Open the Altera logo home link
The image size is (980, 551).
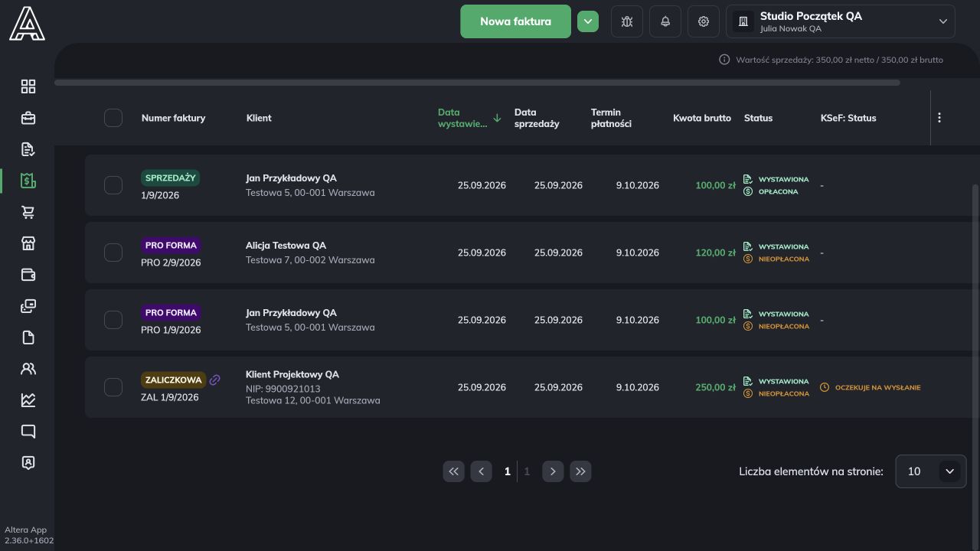[27, 23]
